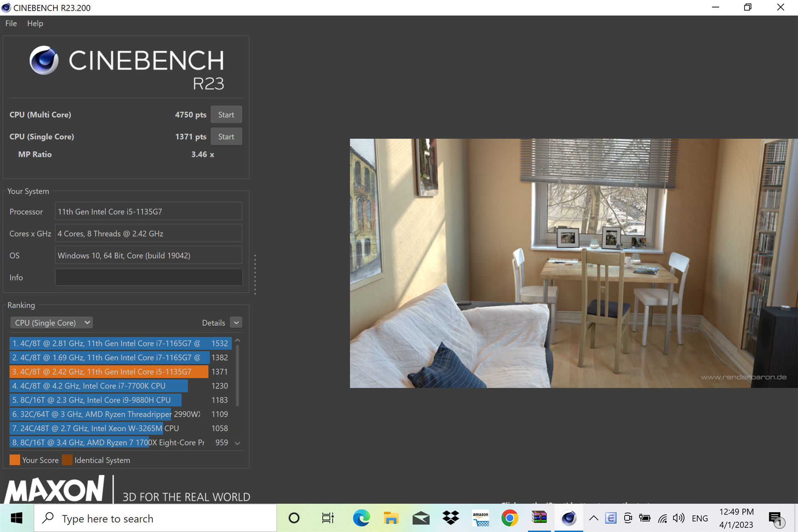This screenshot has height=532, width=798.
Task: Open the WinRAR taskbar icon
Action: point(539,518)
